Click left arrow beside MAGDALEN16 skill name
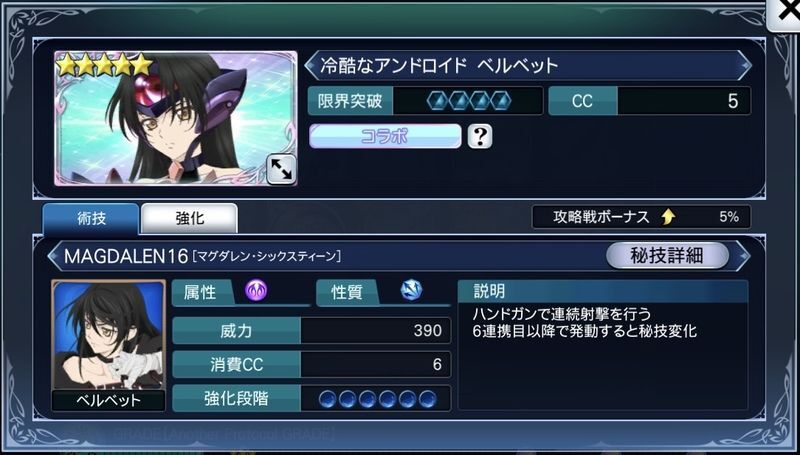The width and height of the screenshot is (800, 455). coord(54,256)
